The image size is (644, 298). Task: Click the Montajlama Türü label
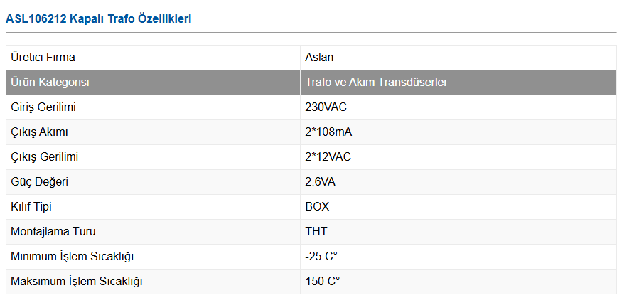[x=53, y=232]
